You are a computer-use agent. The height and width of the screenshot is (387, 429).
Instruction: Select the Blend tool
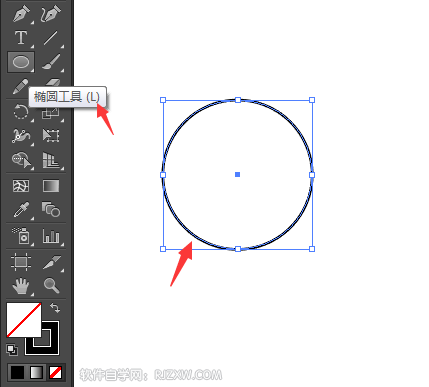[51, 209]
